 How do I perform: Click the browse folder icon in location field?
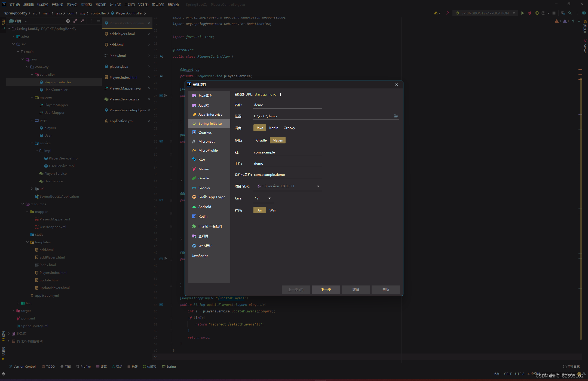(x=396, y=116)
